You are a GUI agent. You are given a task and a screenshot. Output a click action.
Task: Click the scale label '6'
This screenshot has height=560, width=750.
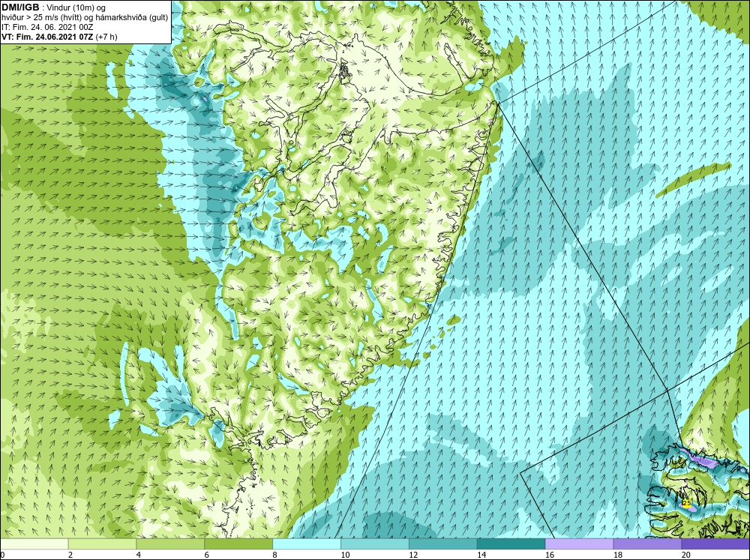coord(207,555)
